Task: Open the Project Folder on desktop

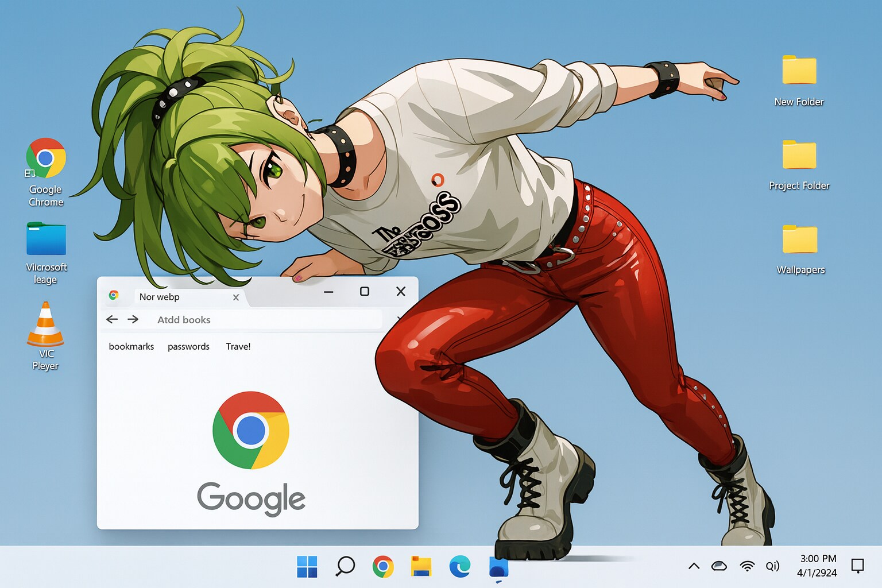Action: [x=799, y=155]
